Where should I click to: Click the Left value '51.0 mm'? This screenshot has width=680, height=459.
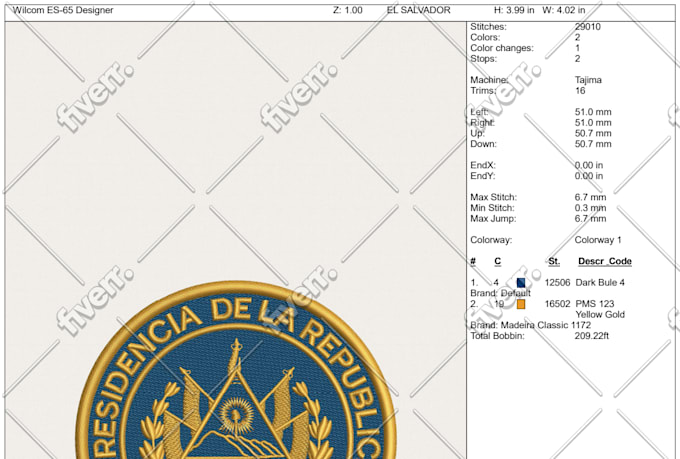593,112
